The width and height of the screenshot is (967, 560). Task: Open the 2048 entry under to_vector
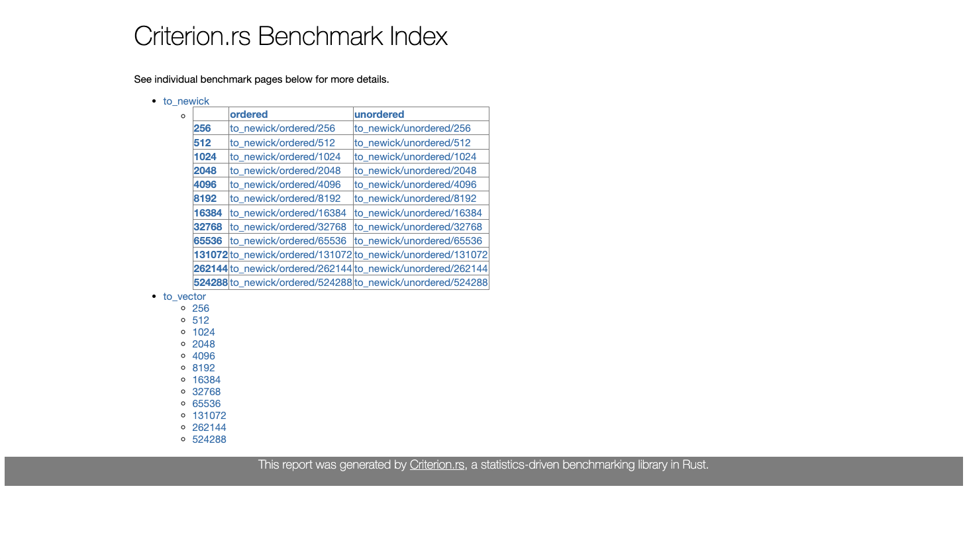(203, 344)
